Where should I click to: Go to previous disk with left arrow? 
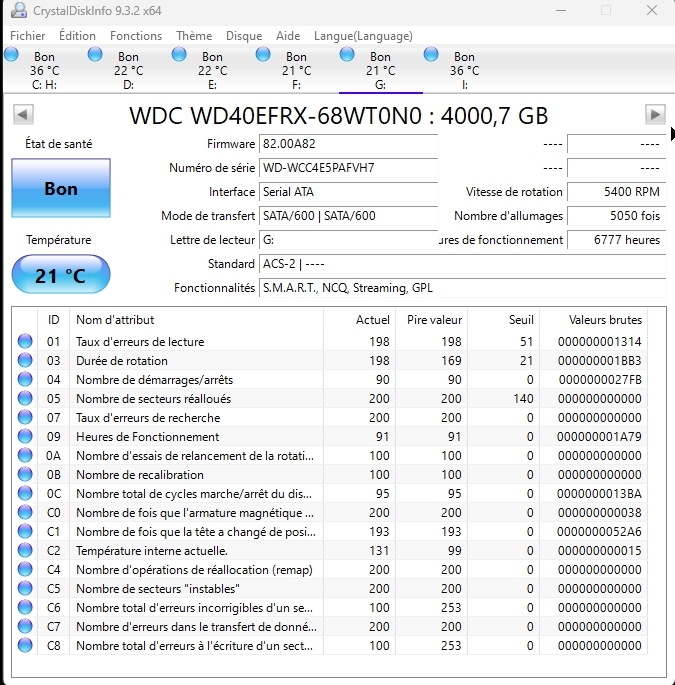pyautogui.click(x=23, y=114)
